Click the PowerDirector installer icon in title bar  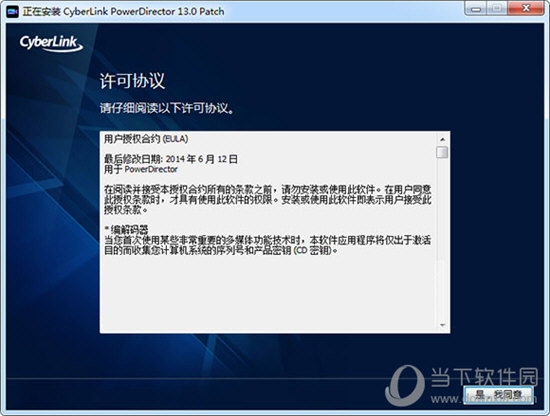[x=12, y=11]
